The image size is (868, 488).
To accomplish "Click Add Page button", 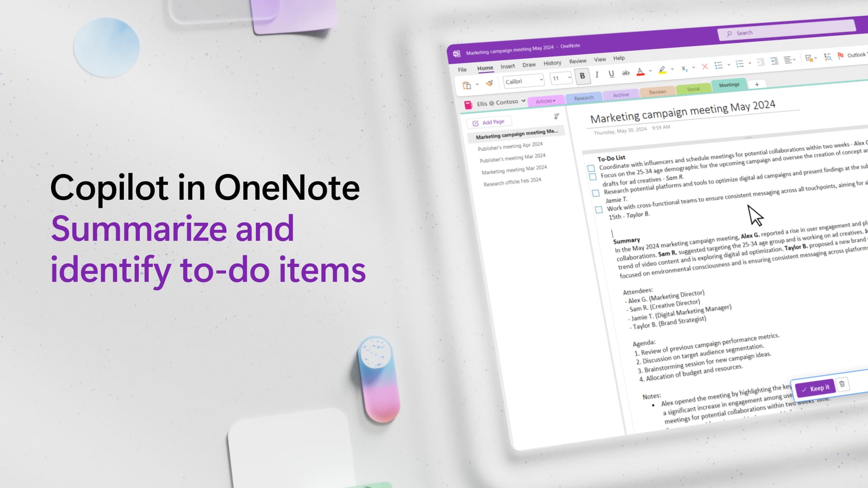I will 489,122.
